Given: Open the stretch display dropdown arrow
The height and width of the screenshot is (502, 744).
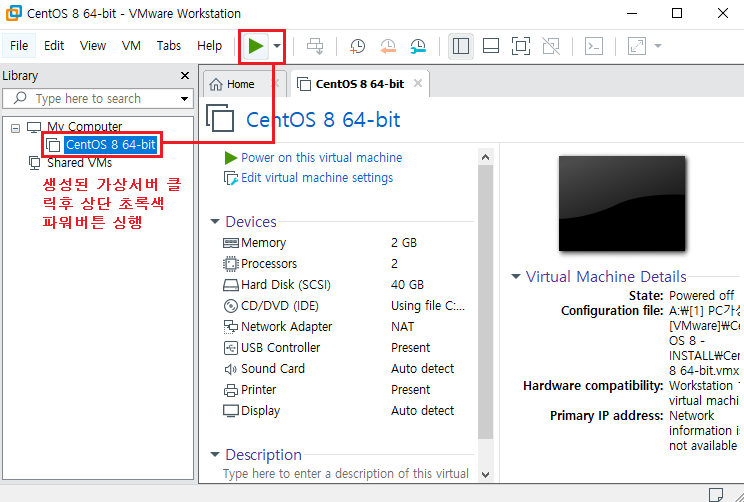Looking at the screenshot, I should coord(658,46).
